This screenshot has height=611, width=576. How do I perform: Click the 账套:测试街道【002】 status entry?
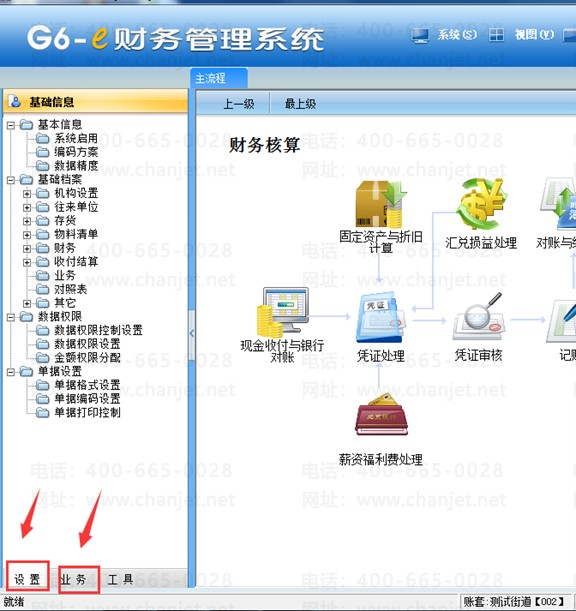click(514, 601)
